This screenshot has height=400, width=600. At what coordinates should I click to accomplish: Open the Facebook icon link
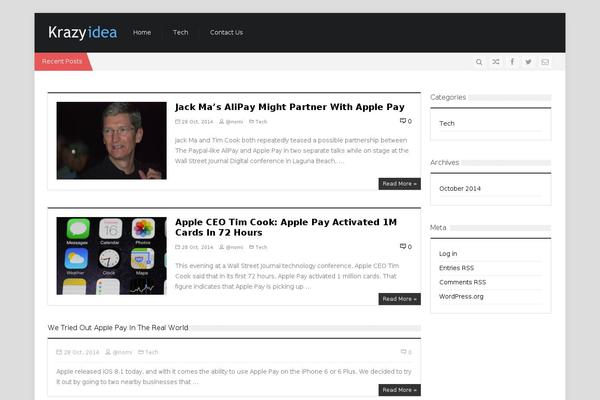512,62
